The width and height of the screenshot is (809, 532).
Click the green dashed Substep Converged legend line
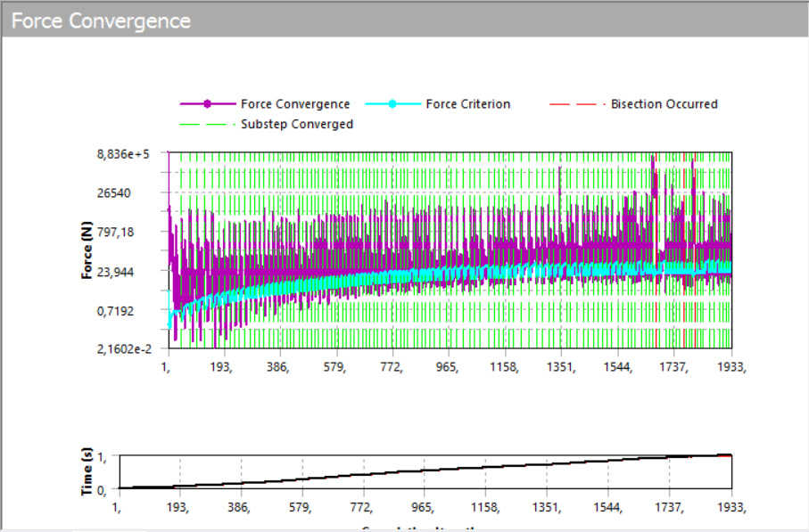pyautogui.click(x=207, y=125)
